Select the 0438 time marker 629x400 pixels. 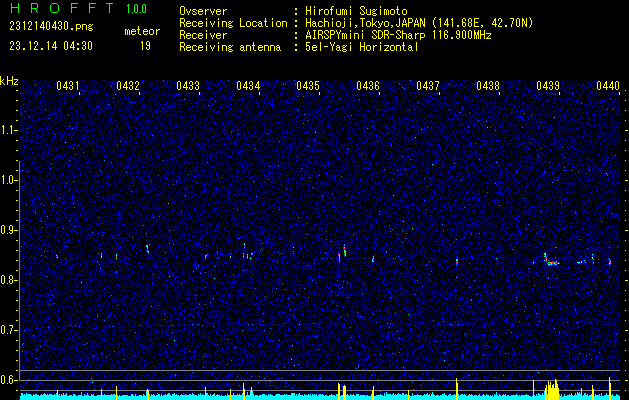(x=488, y=86)
